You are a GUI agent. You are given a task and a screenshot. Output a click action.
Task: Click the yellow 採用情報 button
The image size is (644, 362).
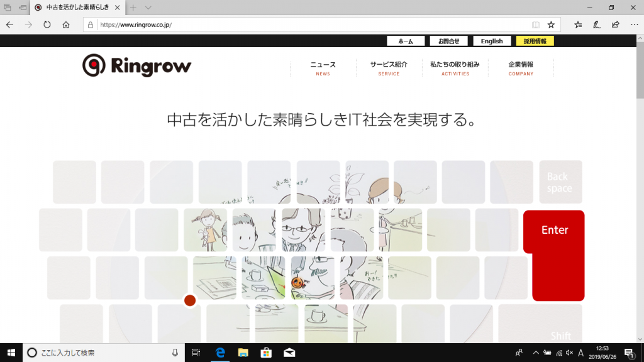tap(535, 40)
